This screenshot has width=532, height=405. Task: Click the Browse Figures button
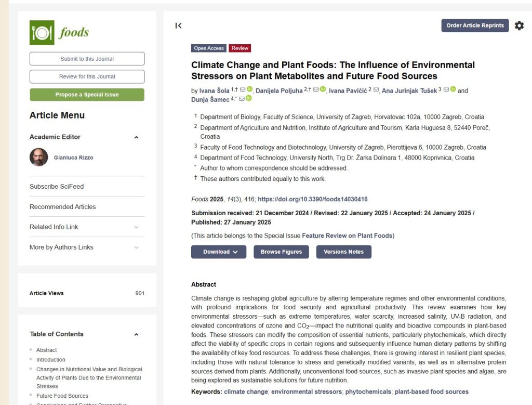281,252
